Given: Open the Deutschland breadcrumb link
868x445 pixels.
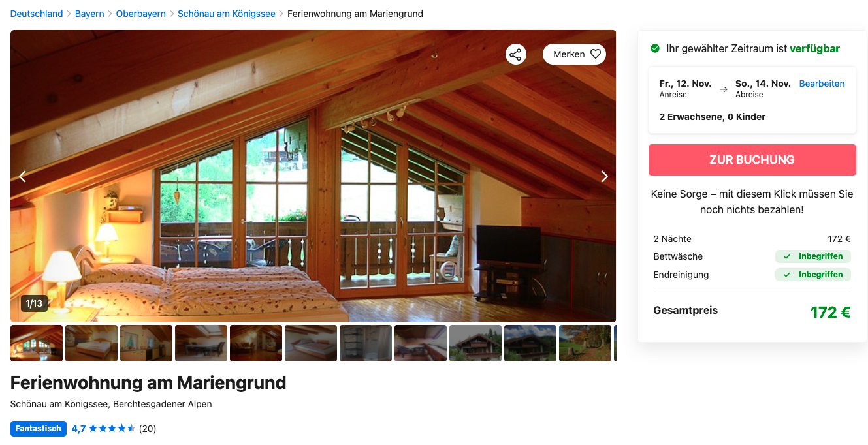Looking at the screenshot, I should pos(37,14).
